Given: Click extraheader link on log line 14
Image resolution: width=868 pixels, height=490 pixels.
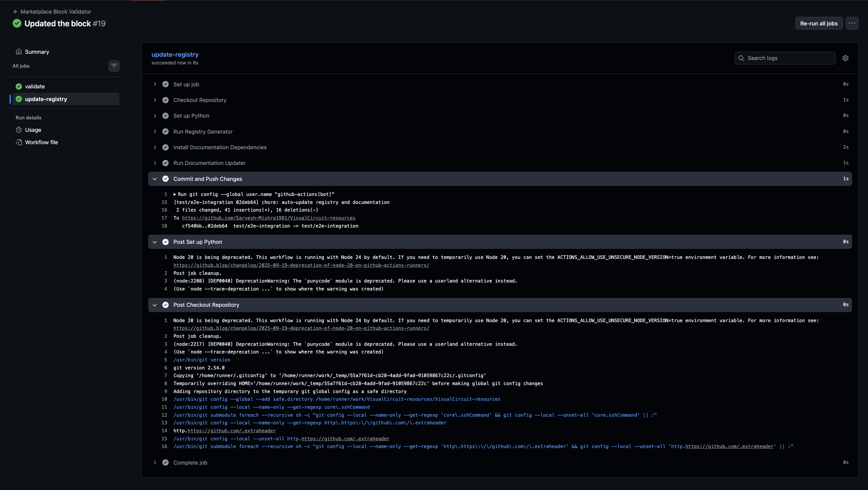Looking at the screenshot, I should point(231,431).
